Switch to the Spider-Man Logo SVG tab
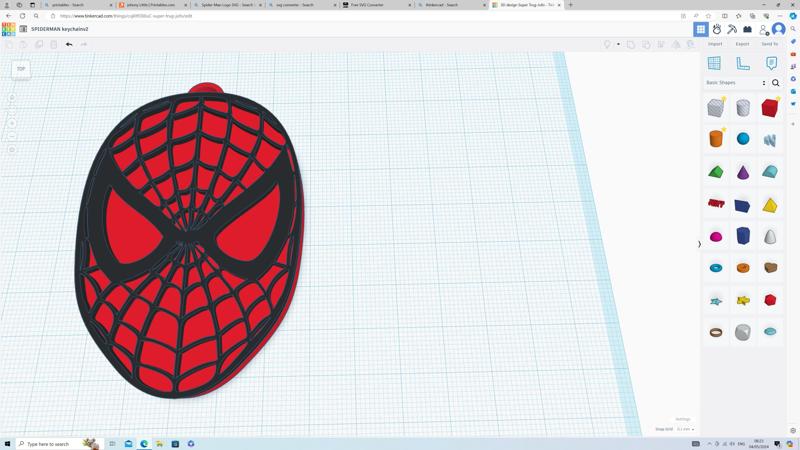Viewport: 800px width, 450px height. 227,5
